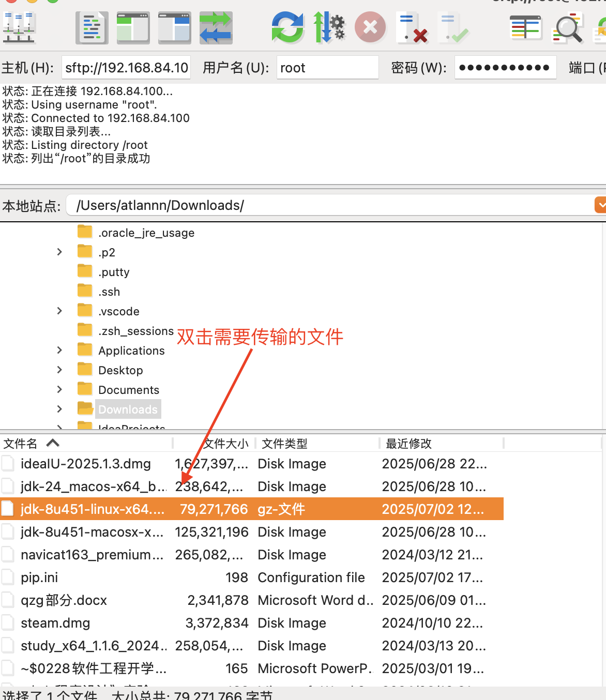Click the .ssh folder icon
Screen dimensions: 606x700
tap(85, 291)
